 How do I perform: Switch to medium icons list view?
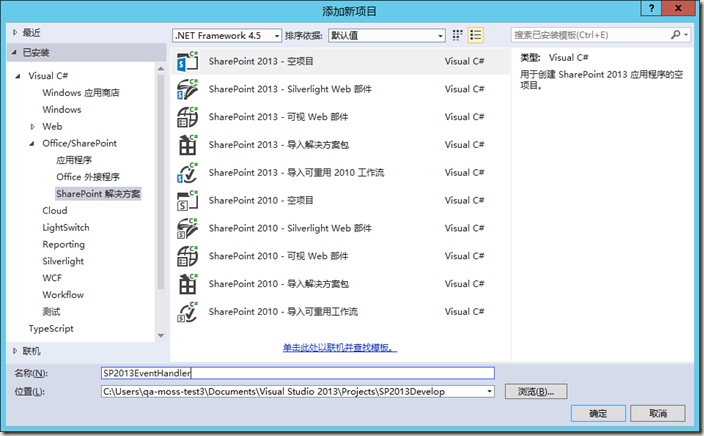475,35
